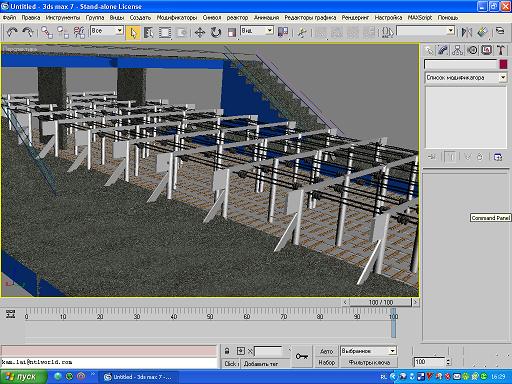Open the Hierarchy tab in command panel
The width and height of the screenshot is (512, 384).
[x=457, y=50]
